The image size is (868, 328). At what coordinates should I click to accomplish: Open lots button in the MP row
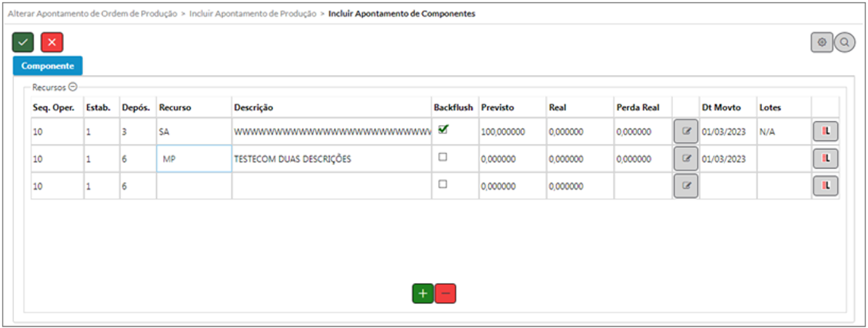826,159
